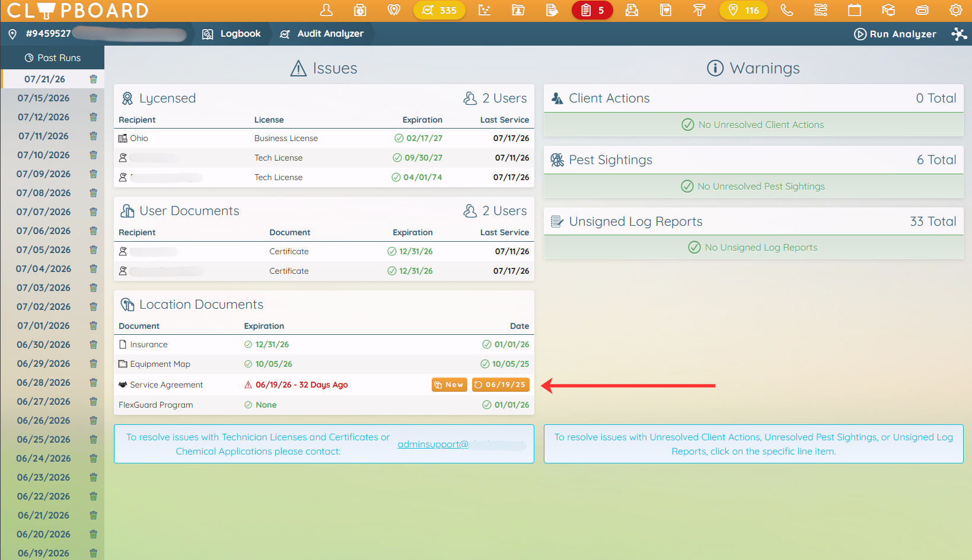This screenshot has width=972, height=560.
Task: Select the 06/27/2026 past run
Action: pos(43,401)
